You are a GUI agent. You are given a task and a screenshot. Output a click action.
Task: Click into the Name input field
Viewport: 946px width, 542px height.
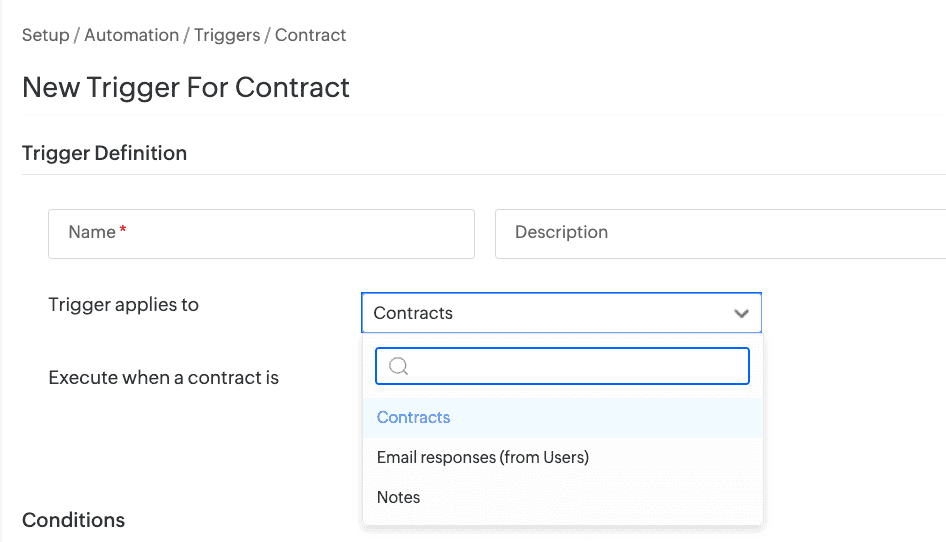pyautogui.click(x=290, y=233)
